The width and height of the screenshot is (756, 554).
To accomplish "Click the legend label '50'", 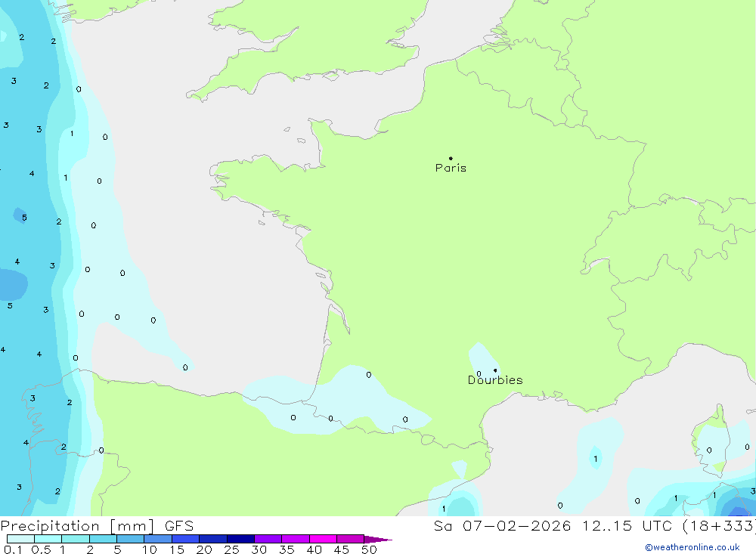I will pyautogui.click(x=369, y=549).
